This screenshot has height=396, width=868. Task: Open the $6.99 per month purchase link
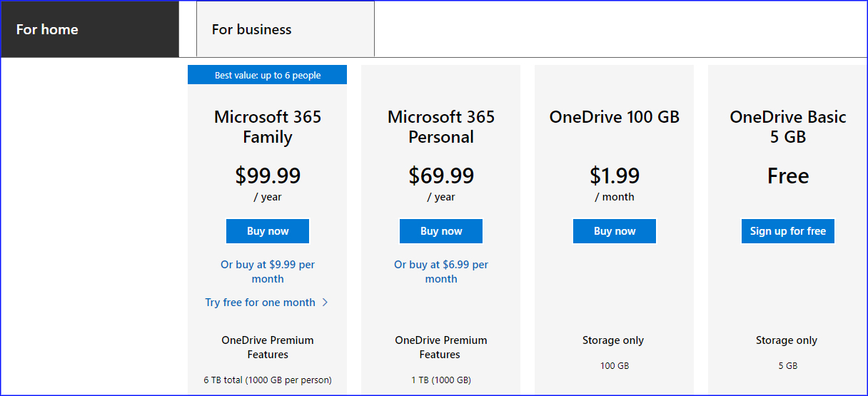[x=441, y=272]
